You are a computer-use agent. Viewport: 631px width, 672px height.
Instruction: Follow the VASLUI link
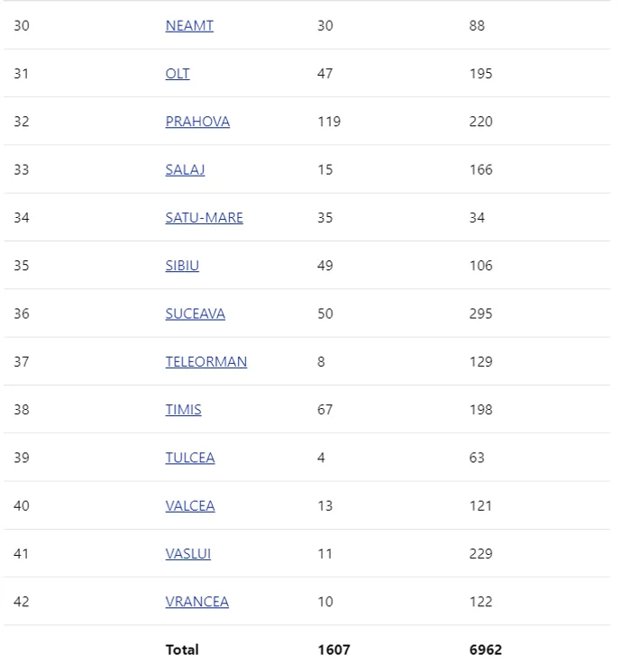(x=187, y=554)
